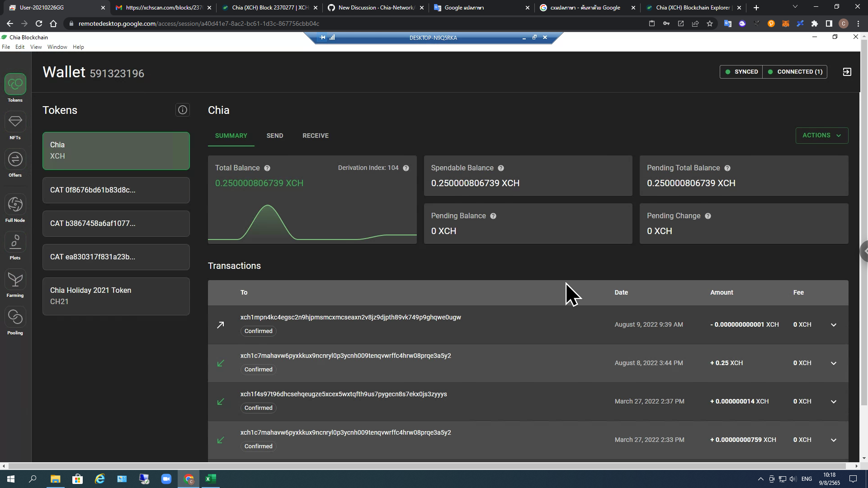
Task: Open the Window menu
Action: (x=57, y=47)
